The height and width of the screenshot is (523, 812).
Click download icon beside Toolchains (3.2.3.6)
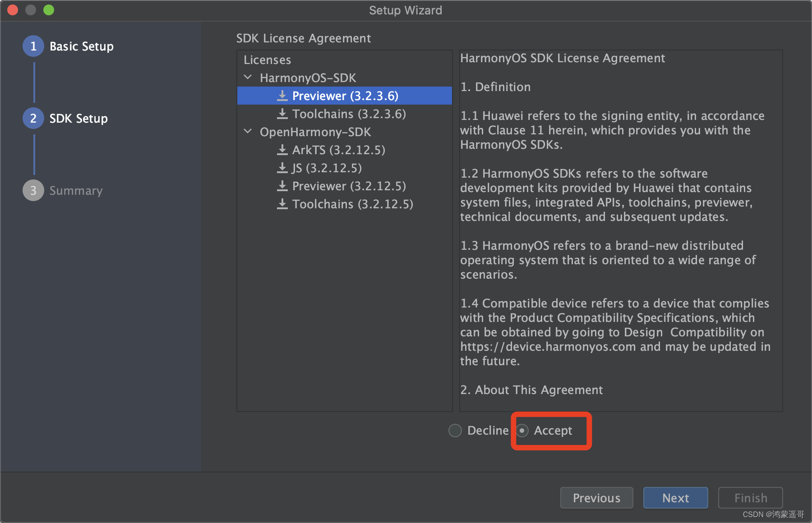tap(282, 114)
